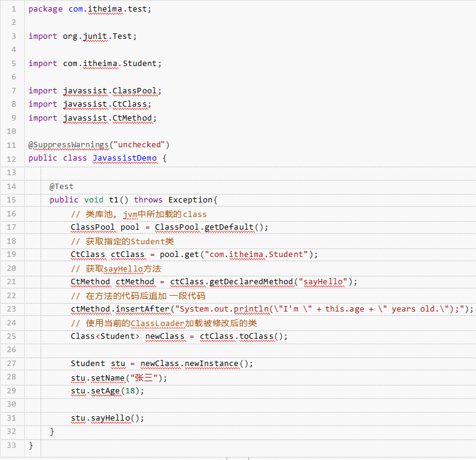The width and height of the screenshot is (476, 460).
Task: Click the comment about 类库池 on line 16
Action: (x=139, y=214)
